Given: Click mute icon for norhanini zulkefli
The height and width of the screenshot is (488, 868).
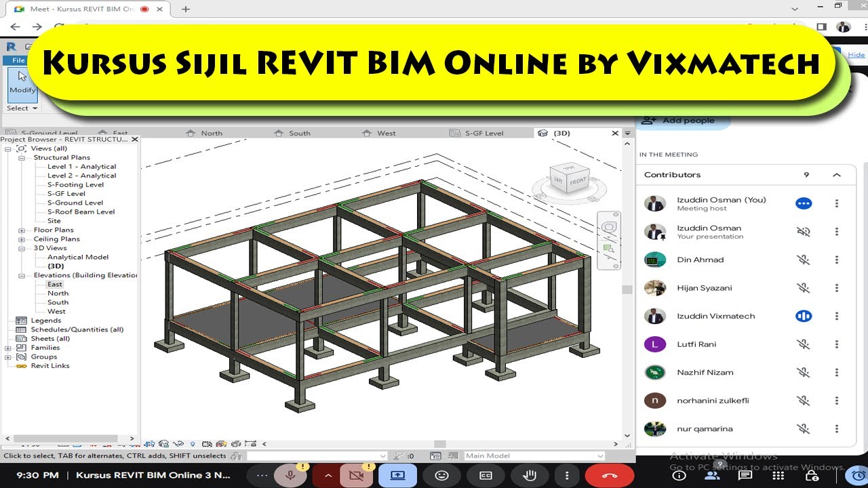Looking at the screenshot, I should (804, 401).
